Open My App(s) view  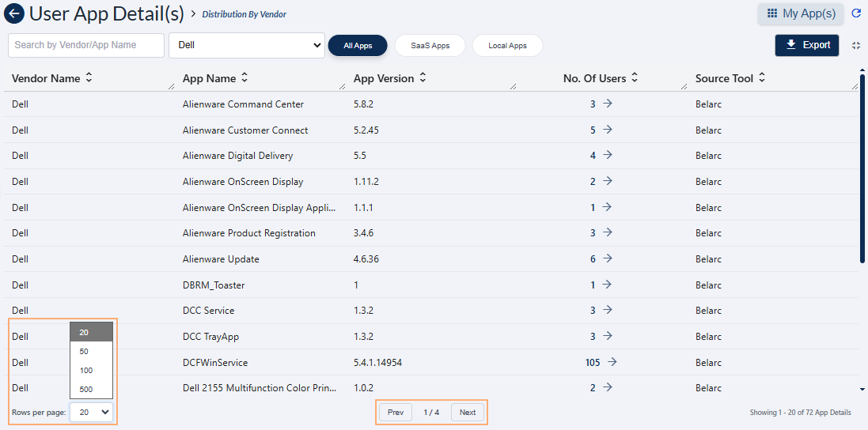(801, 13)
